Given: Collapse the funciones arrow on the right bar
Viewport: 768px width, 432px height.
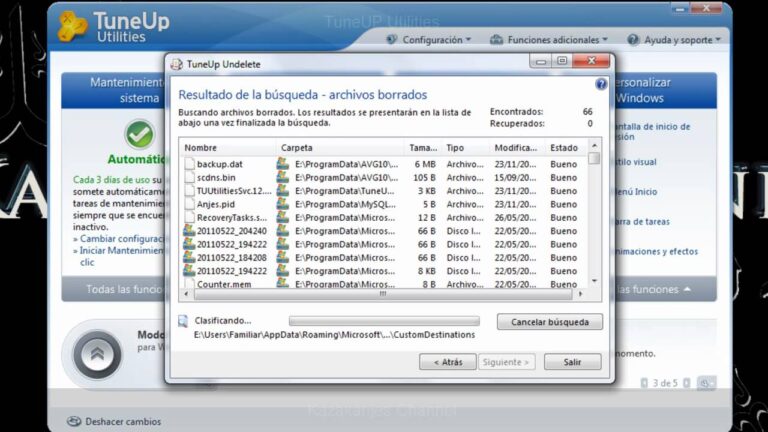Looking at the screenshot, I should click(687, 289).
